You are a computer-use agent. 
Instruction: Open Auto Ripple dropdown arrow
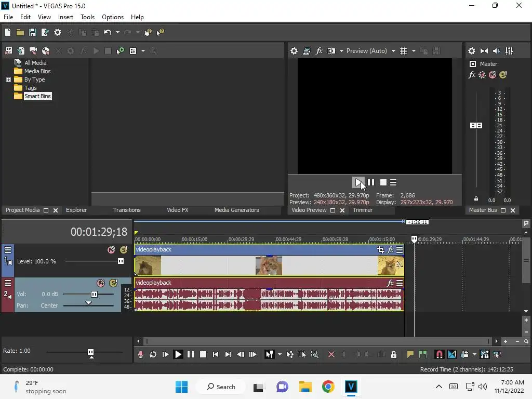pos(474,354)
